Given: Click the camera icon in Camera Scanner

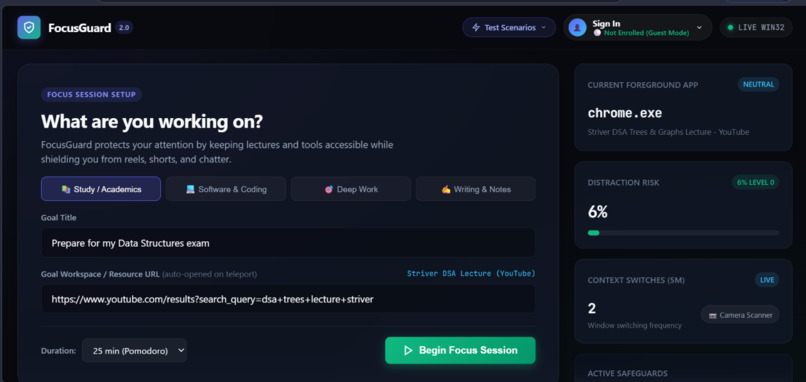Looking at the screenshot, I should click(712, 315).
